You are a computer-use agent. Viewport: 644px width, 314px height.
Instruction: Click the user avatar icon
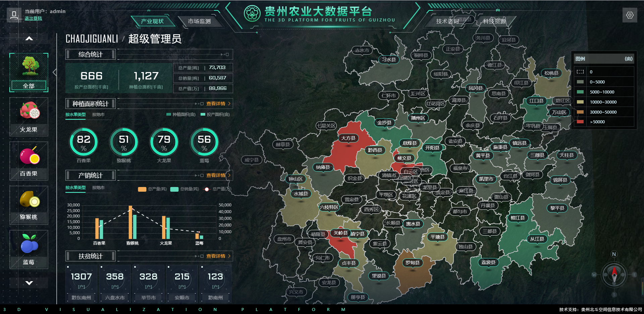(14, 15)
